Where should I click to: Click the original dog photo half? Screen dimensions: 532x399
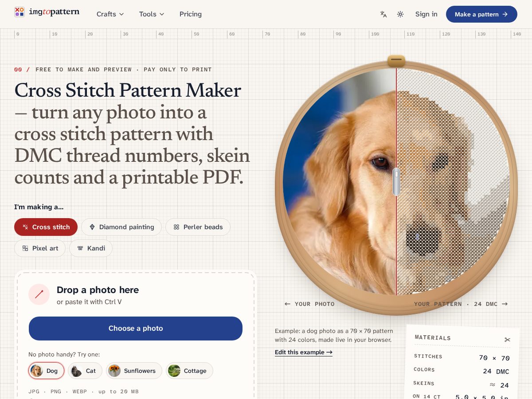click(340, 182)
